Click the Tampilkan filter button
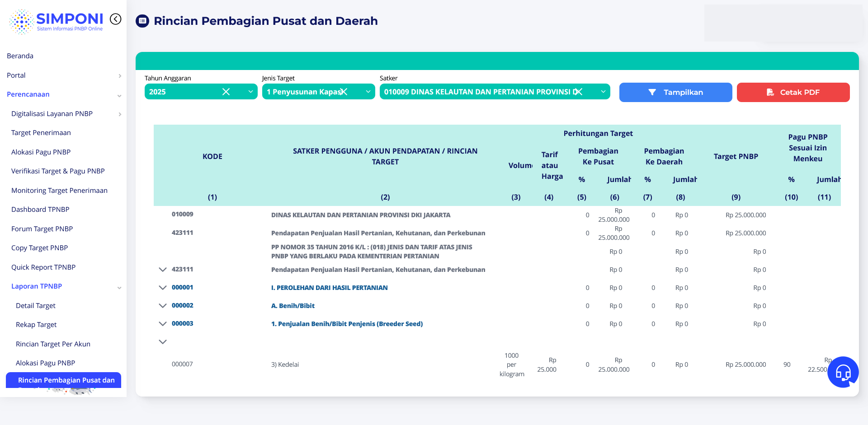Image resolution: width=868 pixels, height=425 pixels. tap(675, 92)
